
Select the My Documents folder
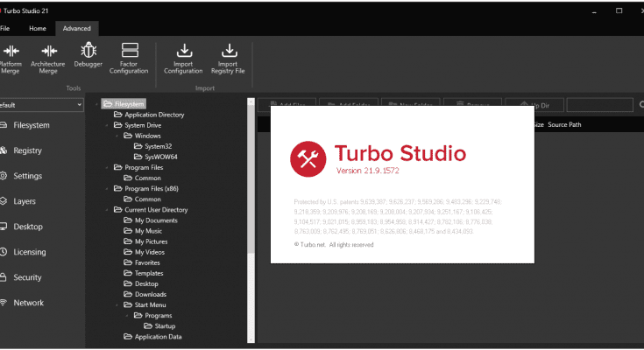click(151, 220)
